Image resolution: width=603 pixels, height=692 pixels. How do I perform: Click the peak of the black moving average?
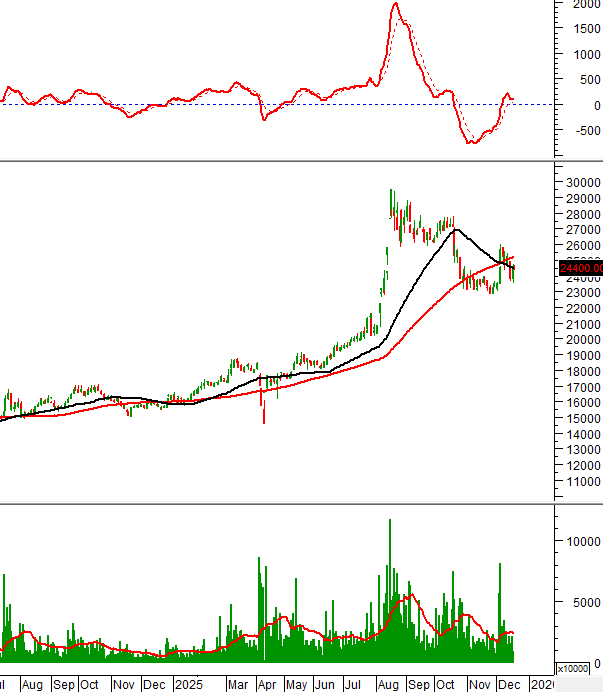tap(455, 230)
